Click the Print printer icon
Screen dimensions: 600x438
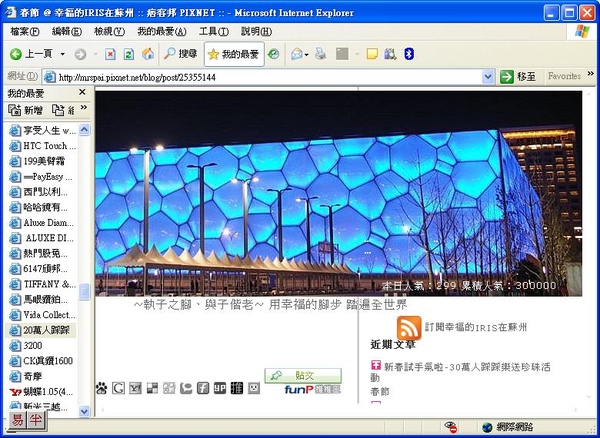click(x=321, y=54)
